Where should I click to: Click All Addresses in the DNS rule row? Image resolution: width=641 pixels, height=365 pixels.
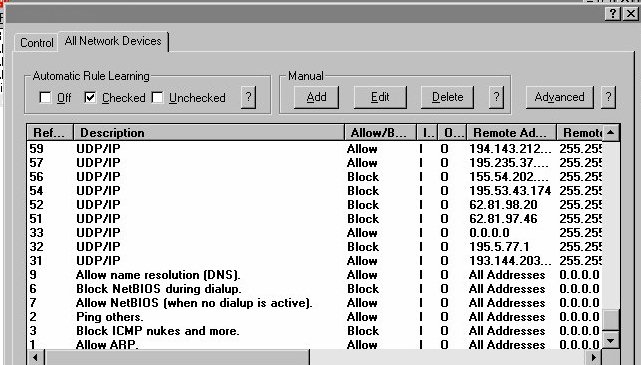click(507, 275)
